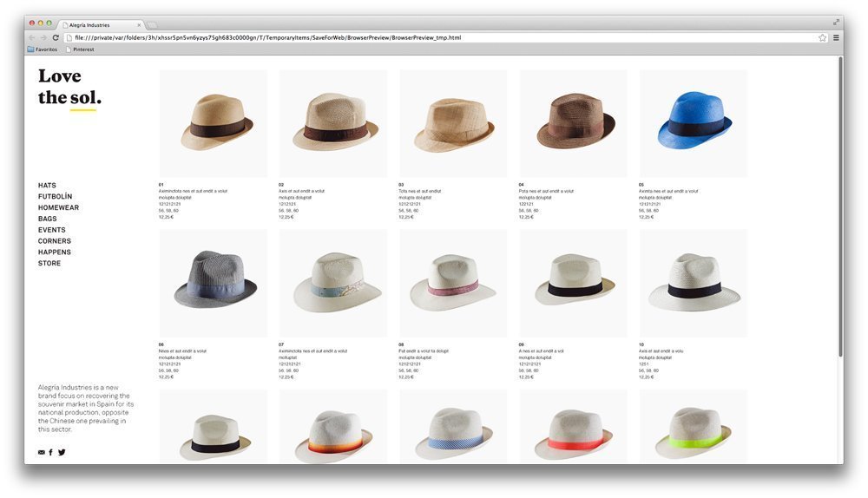
Task: Open the Chrome hamburger menu
Action: point(836,38)
